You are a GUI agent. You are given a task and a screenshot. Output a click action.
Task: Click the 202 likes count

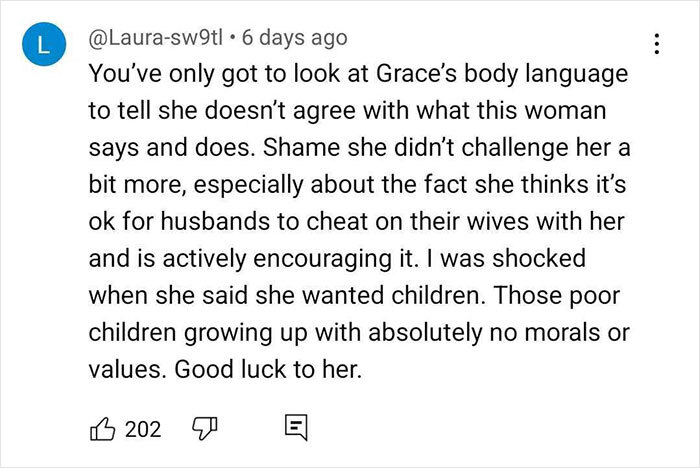(x=143, y=430)
